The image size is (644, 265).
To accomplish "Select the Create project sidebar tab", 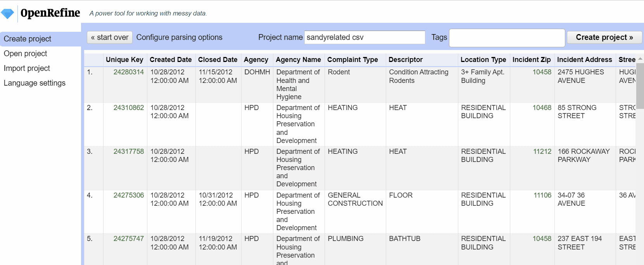I will pos(40,39).
